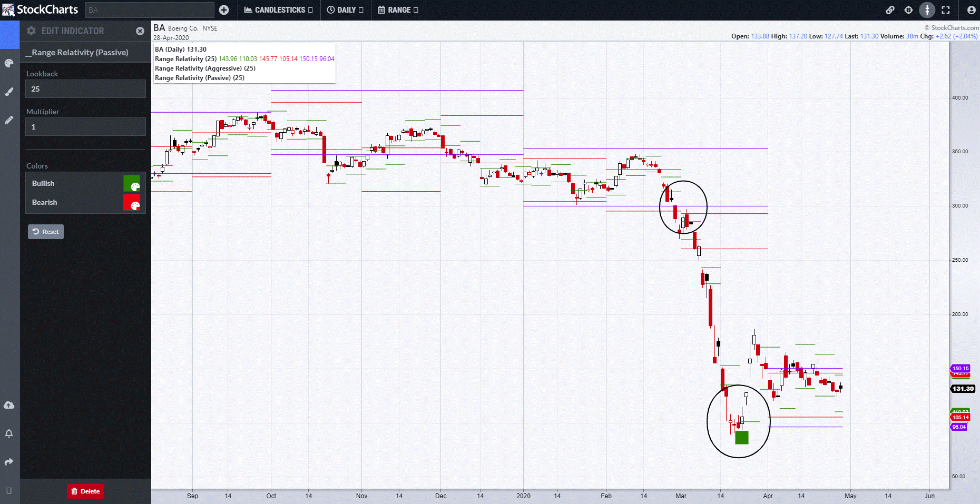The height and width of the screenshot is (504, 980).
Task: Open the Candlesticks chart type dropdown
Action: coord(278,10)
